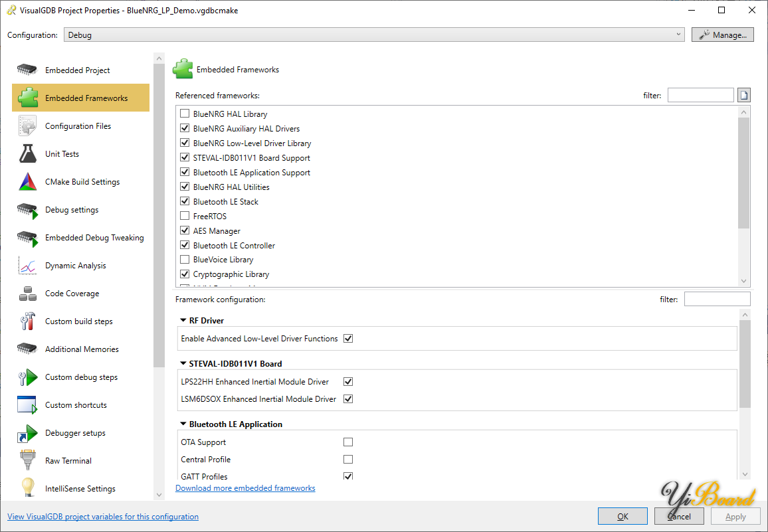Open the Code Coverage page
The width and height of the screenshot is (768, 532).
(x=81, y=294)
